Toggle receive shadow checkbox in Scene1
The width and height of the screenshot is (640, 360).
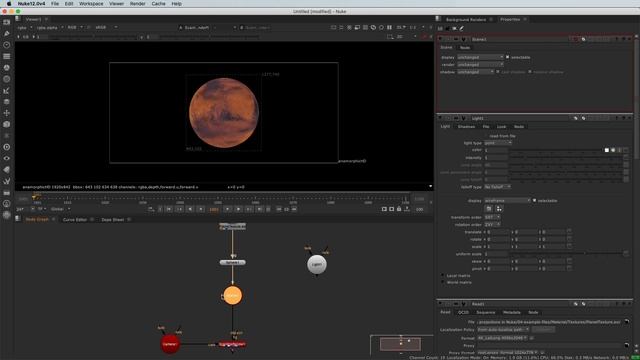click(x=530, y=72)
